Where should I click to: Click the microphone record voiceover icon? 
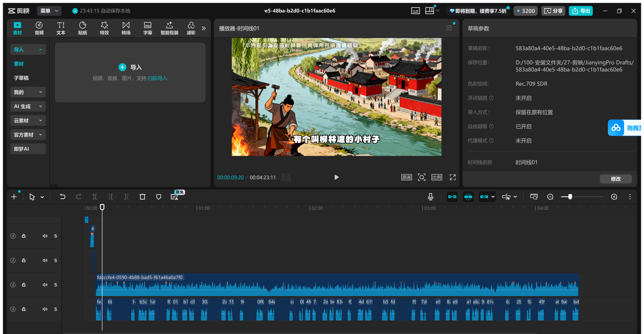pos(430,197)
